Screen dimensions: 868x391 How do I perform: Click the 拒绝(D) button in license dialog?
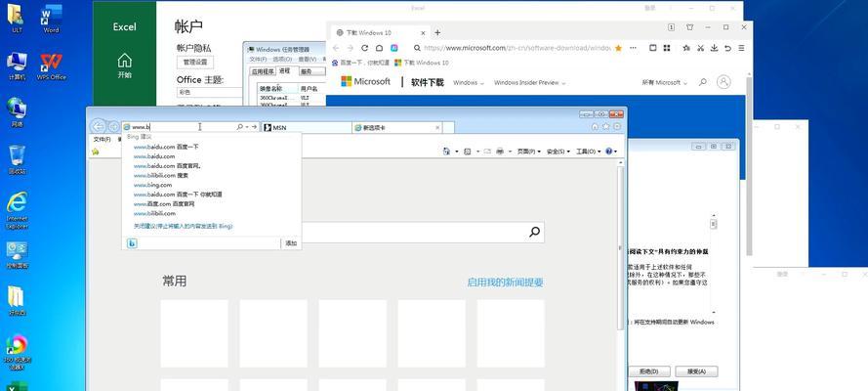pos(648,371)
